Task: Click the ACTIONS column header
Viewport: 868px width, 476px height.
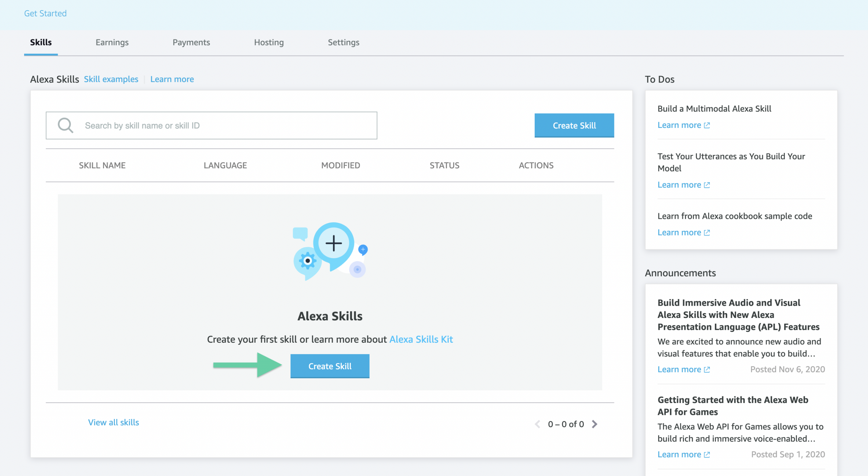Action: pos(536,165)
